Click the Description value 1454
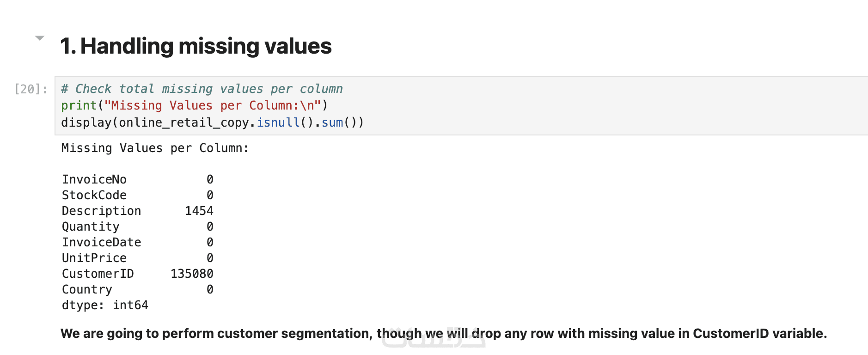The image size is (868, 355). 199,211
